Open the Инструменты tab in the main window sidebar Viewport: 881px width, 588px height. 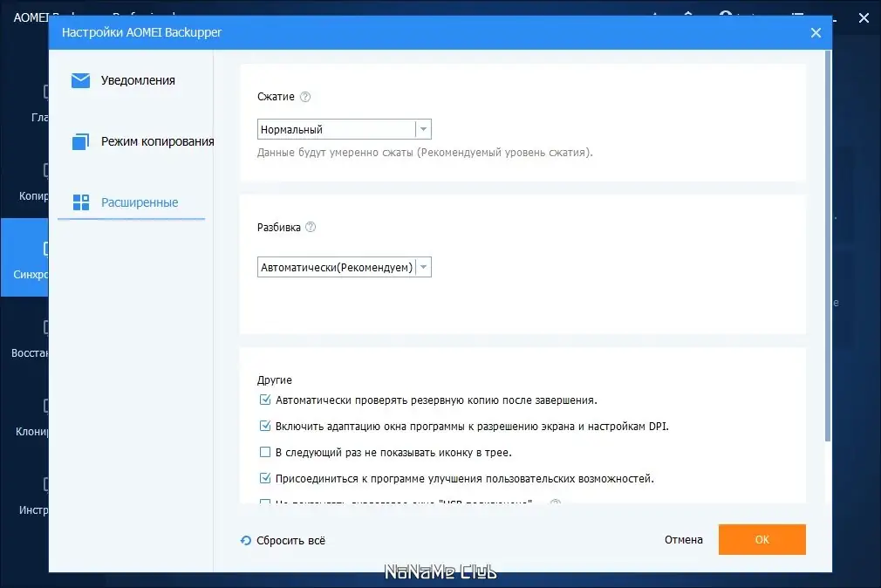point(24,494)
